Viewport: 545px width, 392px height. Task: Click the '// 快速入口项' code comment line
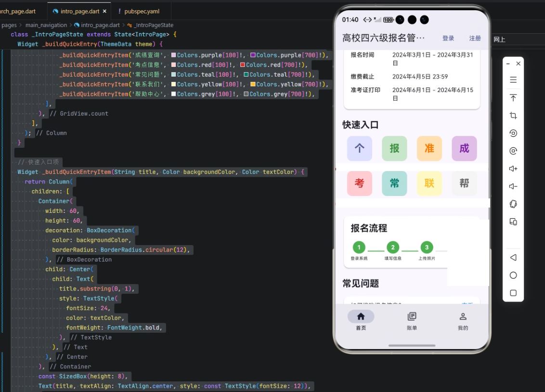coord(38,162)
